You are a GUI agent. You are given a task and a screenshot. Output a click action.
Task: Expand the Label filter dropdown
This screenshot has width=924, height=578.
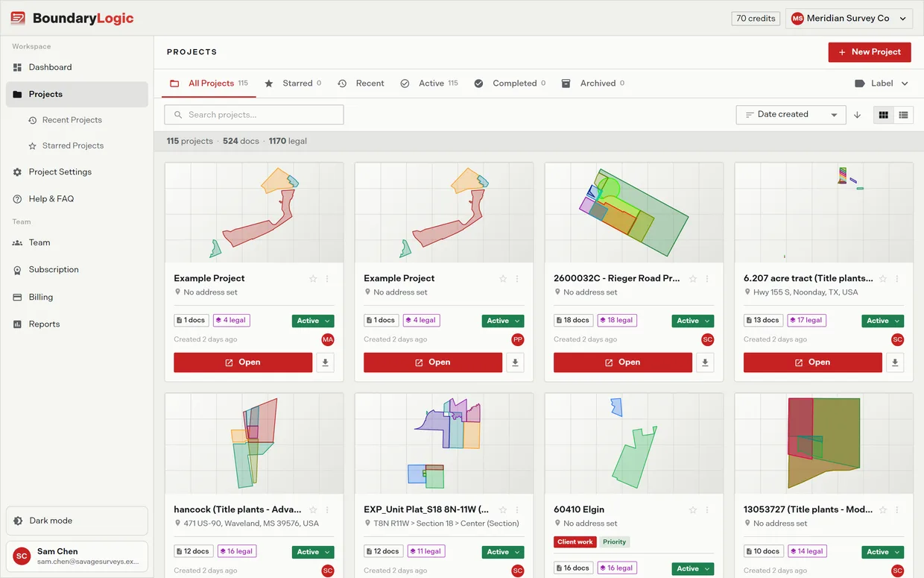tap(882, 84)
